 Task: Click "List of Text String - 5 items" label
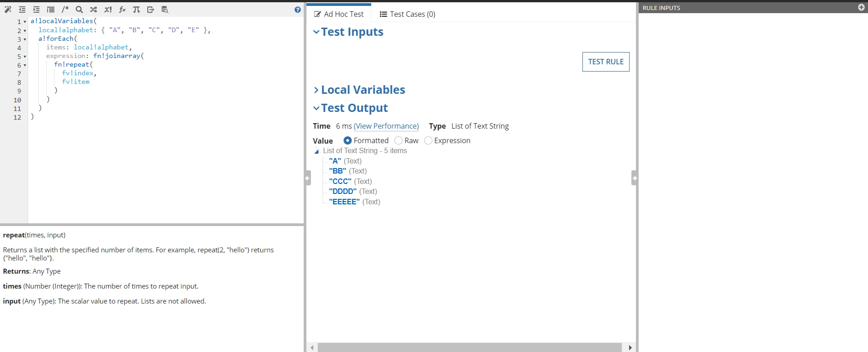click(365, 150)
